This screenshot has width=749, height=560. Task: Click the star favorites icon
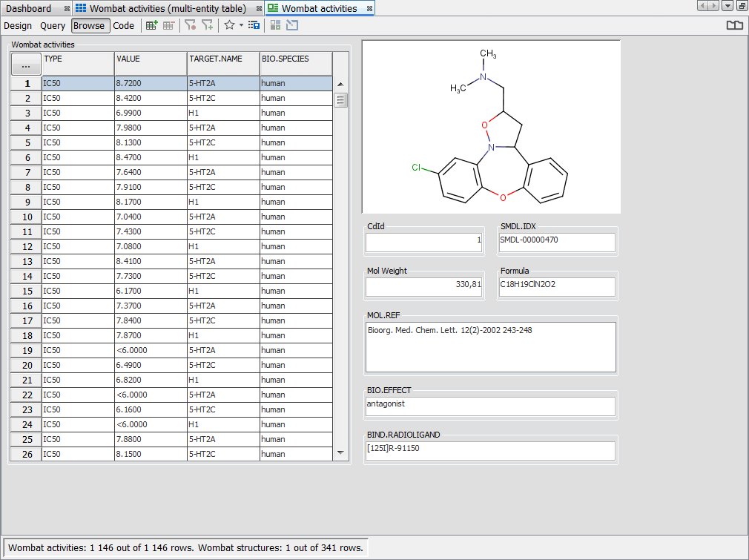[229, 25]
